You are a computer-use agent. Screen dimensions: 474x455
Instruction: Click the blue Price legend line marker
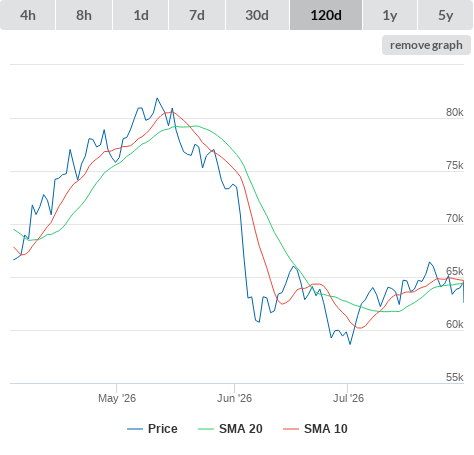tap(135, 429)
